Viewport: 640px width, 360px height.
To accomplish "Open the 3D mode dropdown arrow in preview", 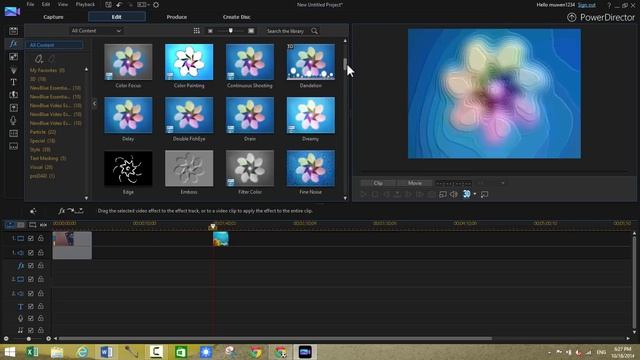I will [475, 194].
